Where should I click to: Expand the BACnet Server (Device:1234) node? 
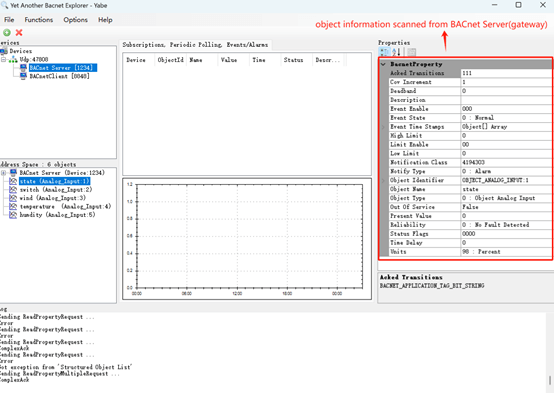4,173
